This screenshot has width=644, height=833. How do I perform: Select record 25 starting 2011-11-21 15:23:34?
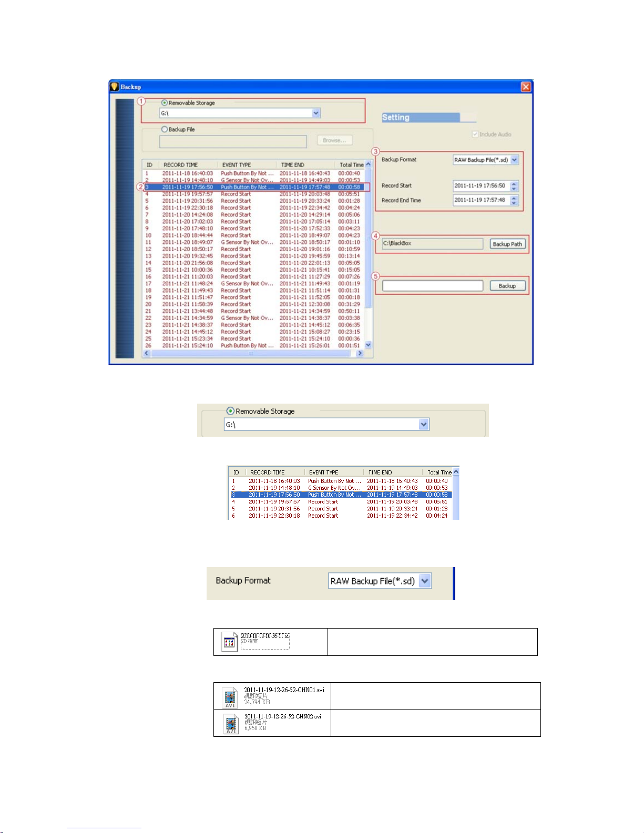pos(254,338)
